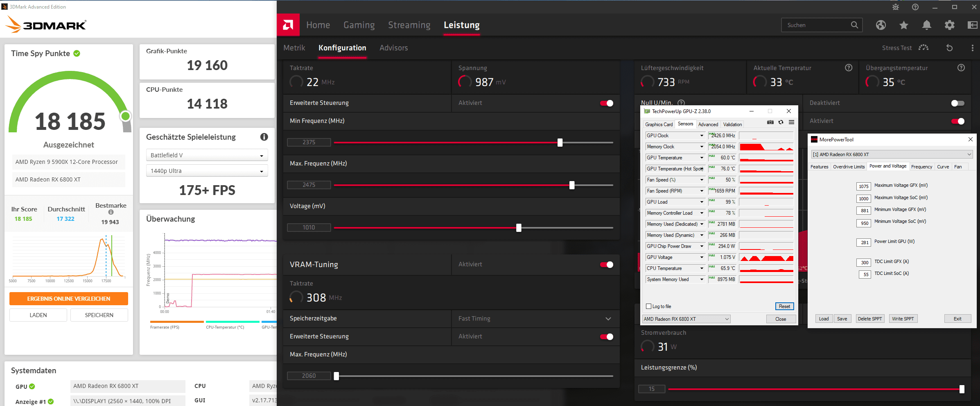This screenshot has height=406, width=980.
Task: Open the 1440p Ultra resolution dropdown
Action: click(207, 171)
